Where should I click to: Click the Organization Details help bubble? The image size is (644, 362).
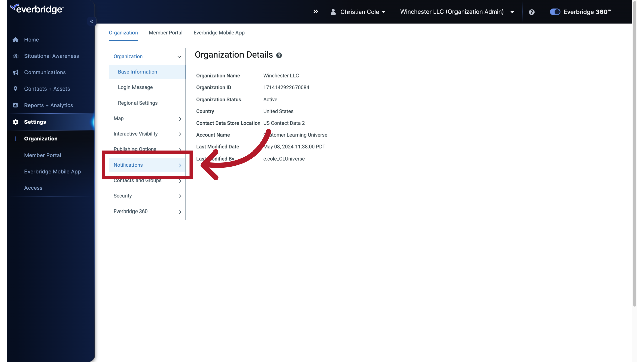[x=279, y=55]
